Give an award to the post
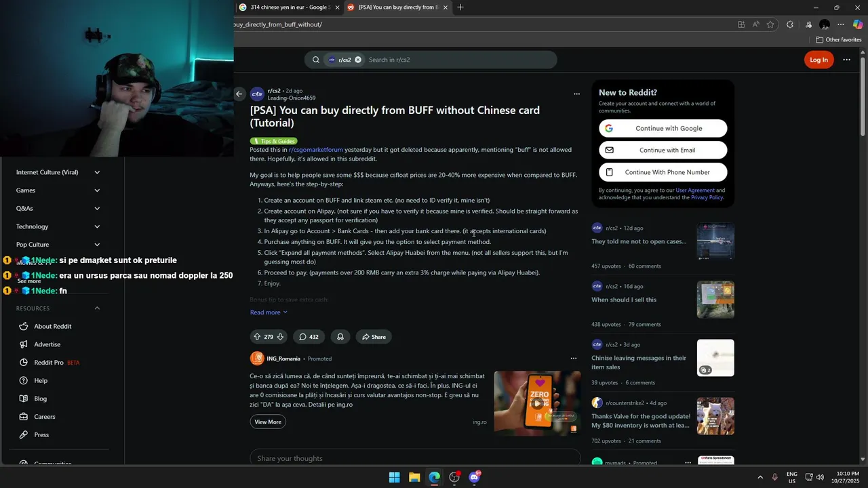The width and height of the screenshot is (868, 488). 340,337
